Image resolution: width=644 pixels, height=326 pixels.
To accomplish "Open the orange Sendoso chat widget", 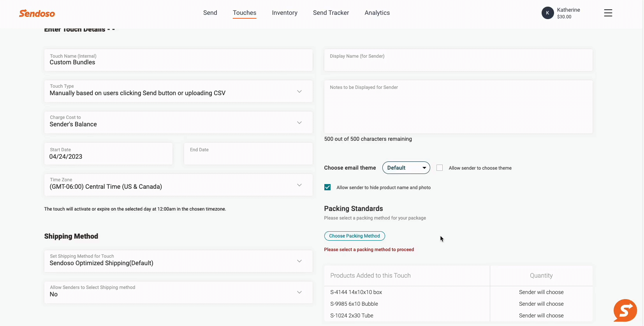I will pyautogui.click(x=625, y=310).
